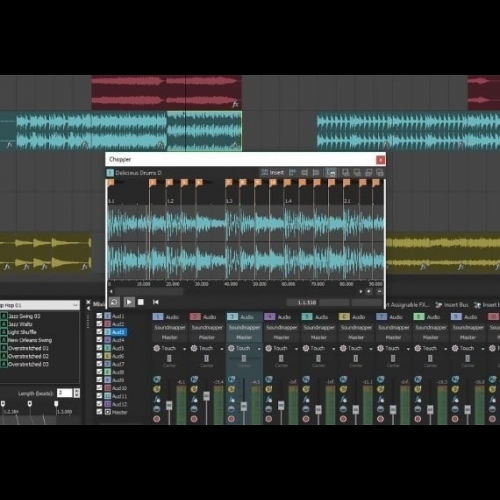Click channel 2 Master output button
Image resolution: width=500 pixels, height=500 pixels.
coord(207,337)
